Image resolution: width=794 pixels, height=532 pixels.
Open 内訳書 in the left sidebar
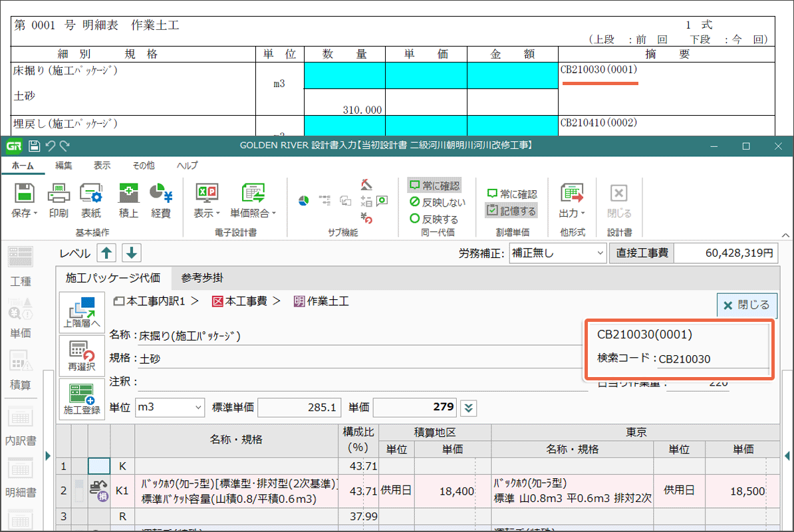pos(21,426)
